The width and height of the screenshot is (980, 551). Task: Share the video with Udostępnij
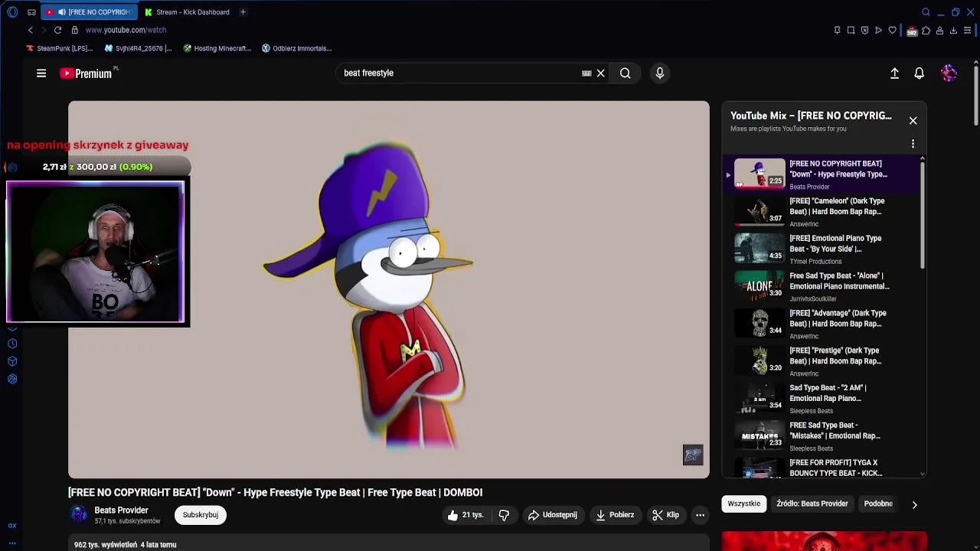point(553,515)
